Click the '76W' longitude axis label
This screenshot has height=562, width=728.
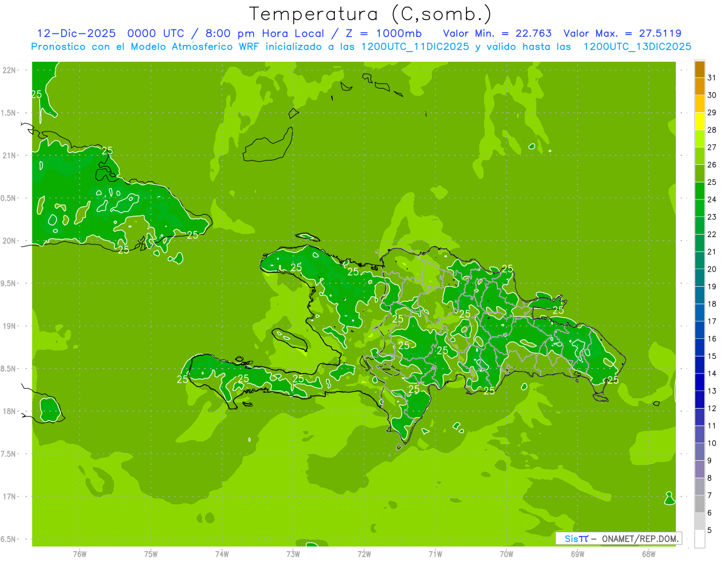coord(79,554)
